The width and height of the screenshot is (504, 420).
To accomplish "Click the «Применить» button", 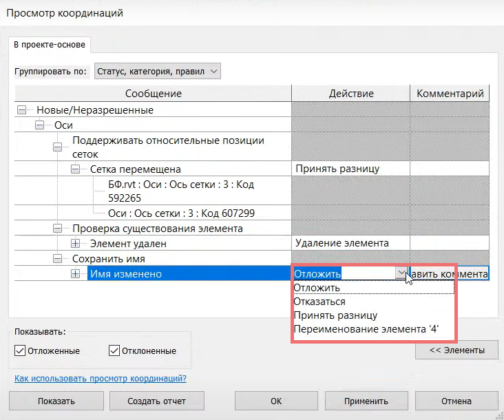I will 366,401.
